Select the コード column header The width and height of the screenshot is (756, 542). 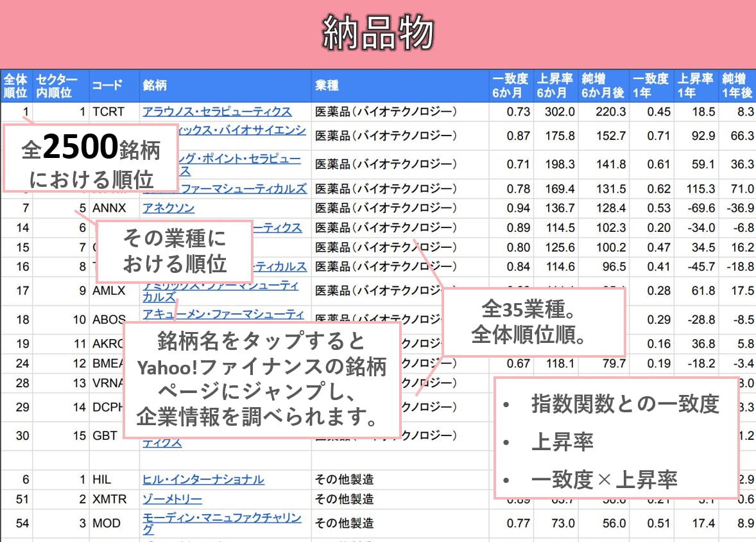click(x=114, y=85)
